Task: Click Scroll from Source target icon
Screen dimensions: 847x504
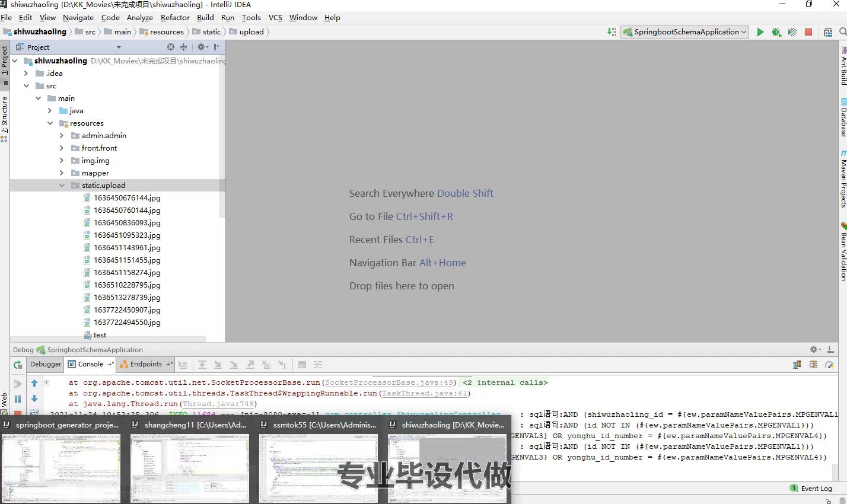Action: tap(171, 47)
